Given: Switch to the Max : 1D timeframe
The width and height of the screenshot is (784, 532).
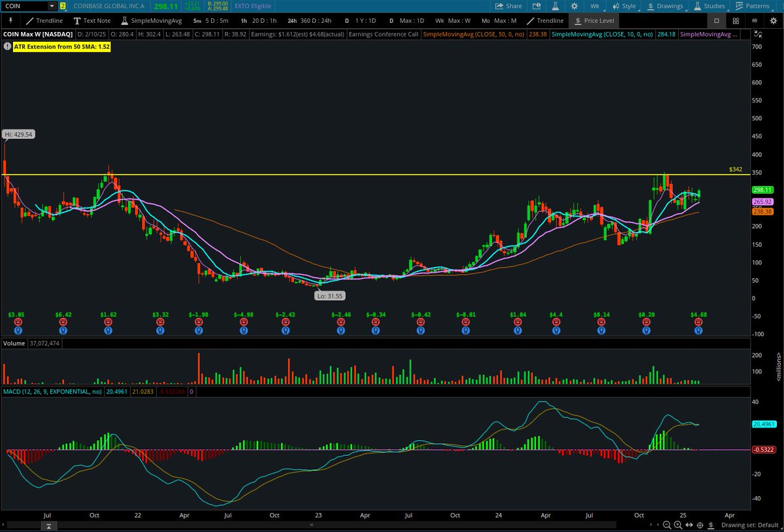Looking at the screenshot, I should (406, 20).
